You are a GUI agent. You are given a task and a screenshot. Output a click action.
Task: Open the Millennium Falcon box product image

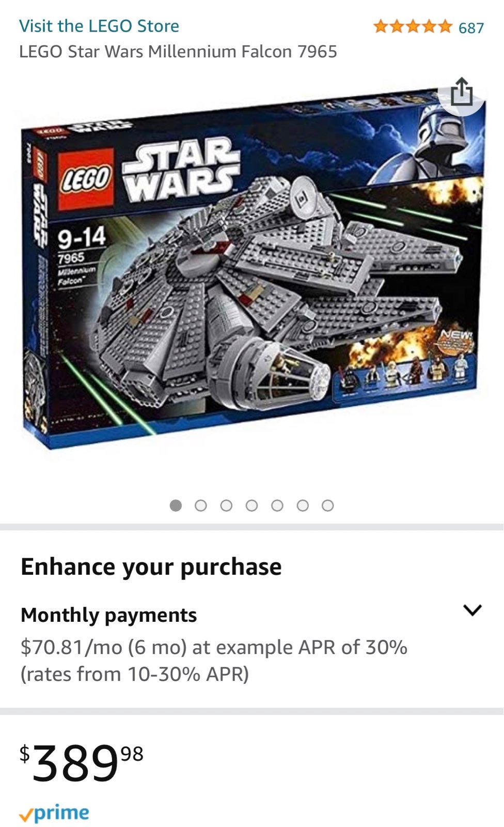point(253,269)
